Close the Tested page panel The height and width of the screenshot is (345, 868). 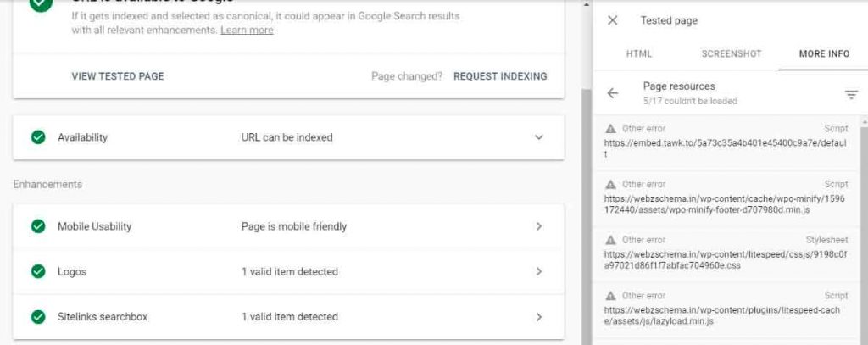pos(613,20)
